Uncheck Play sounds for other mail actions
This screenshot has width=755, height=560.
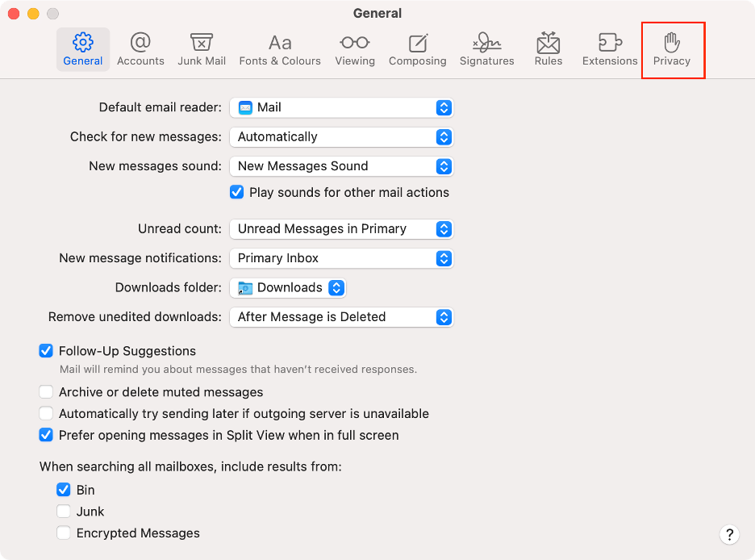click(x=236, y=192)
